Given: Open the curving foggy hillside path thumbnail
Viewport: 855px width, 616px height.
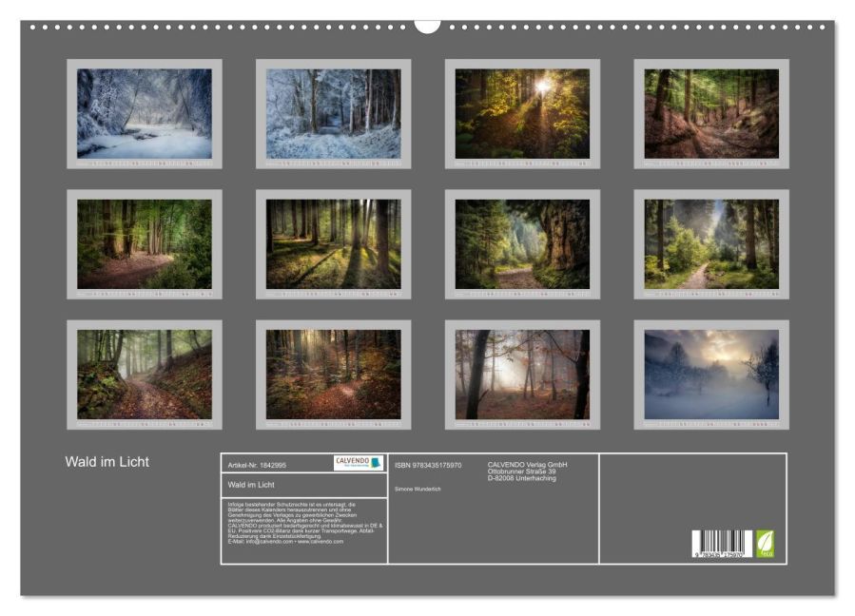Looking at the screenshot, I should (x=145, y=374).
